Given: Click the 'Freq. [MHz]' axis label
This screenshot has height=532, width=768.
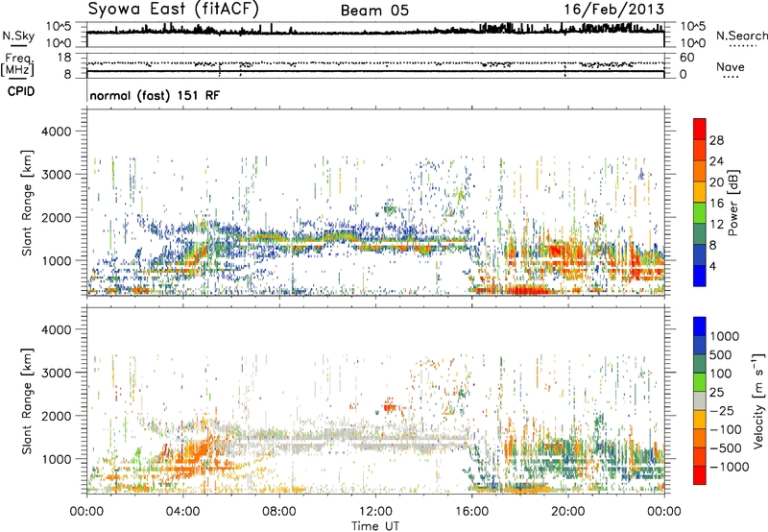Looking at the screenshot, I should coord(18,65).
